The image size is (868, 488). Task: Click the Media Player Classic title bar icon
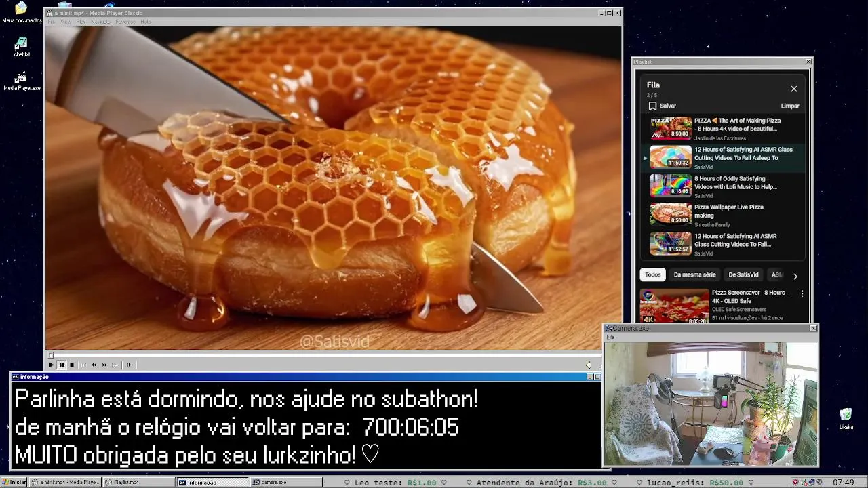pyautogui.click(x=50, y=13)
